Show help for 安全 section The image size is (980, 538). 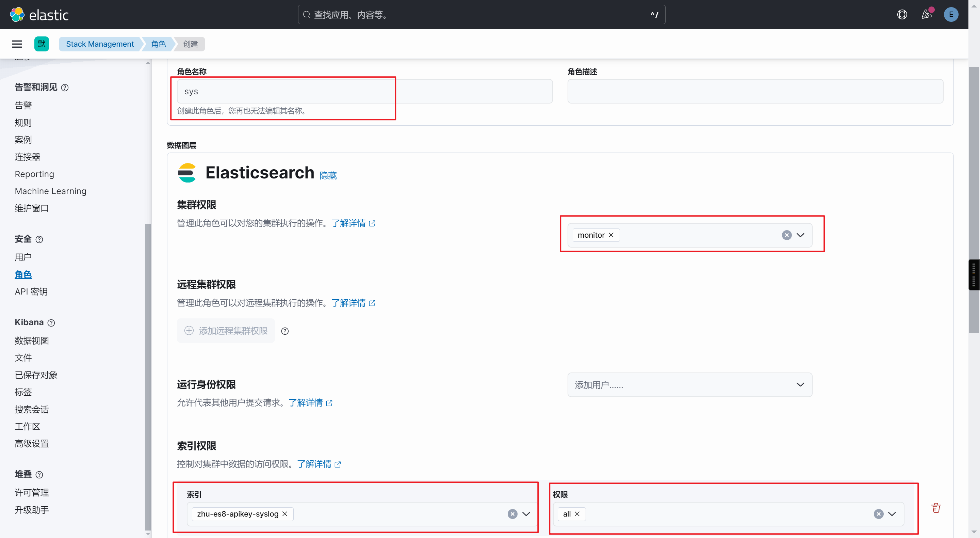39,239
